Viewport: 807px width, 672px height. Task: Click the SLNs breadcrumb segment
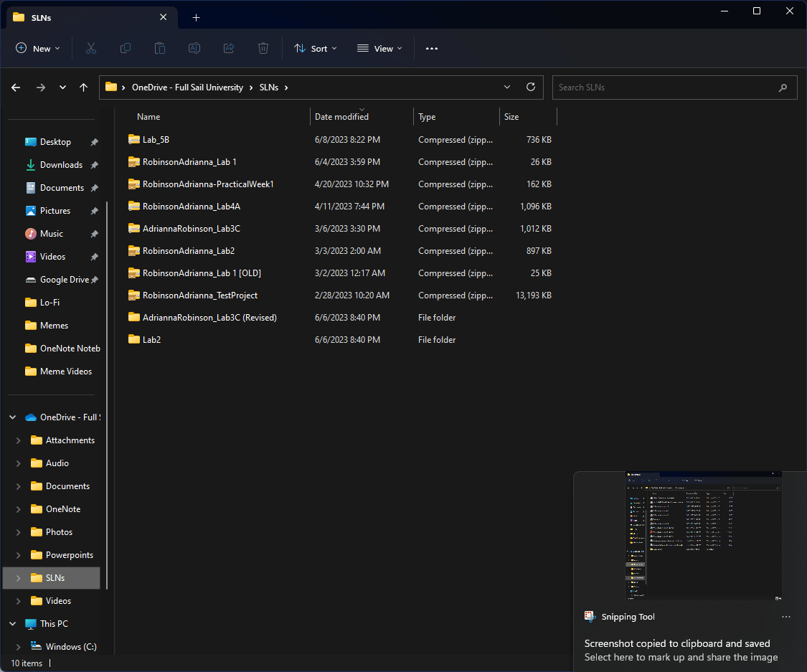[269, 87]
